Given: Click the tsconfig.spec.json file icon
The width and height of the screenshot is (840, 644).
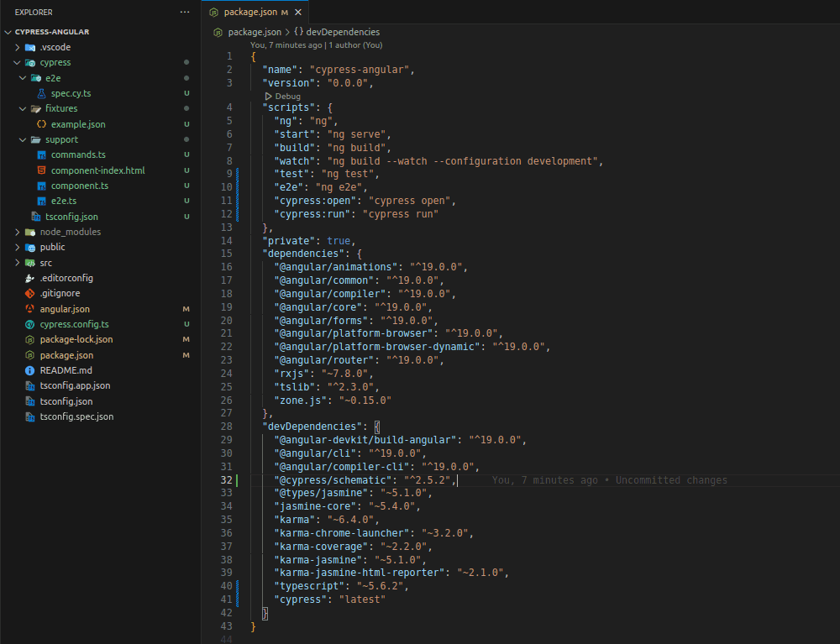Looking at the screenshot, I should [30, 417].
